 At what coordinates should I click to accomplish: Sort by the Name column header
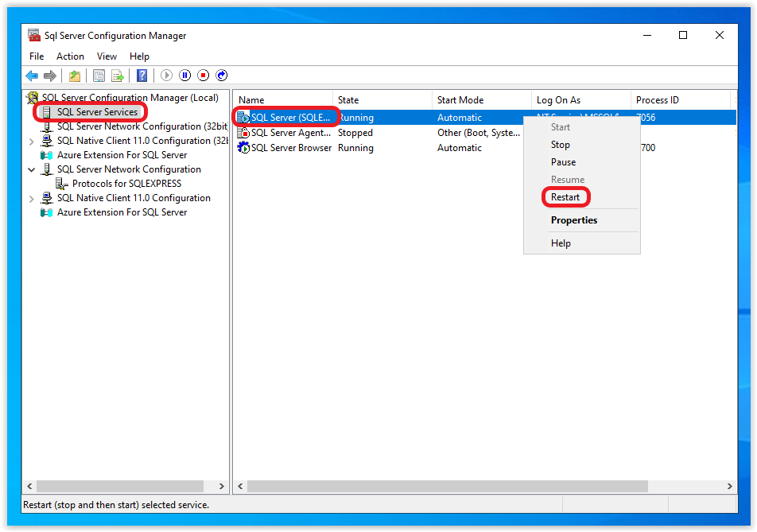[x=283, y=100]
